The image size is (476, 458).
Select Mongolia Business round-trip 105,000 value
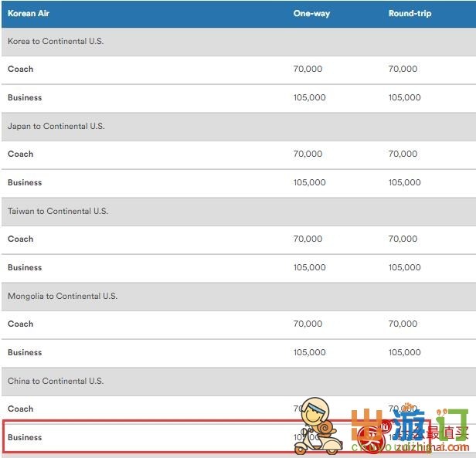pos(405,352)
